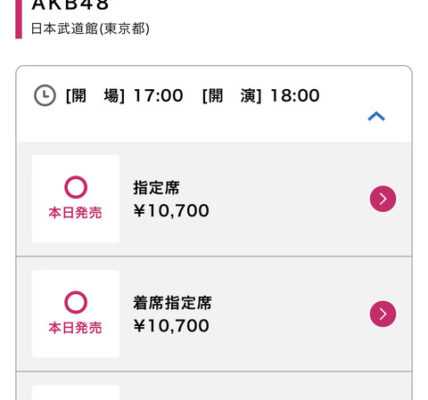Choose the 着席指定席 seat type name

click(172, 303)
